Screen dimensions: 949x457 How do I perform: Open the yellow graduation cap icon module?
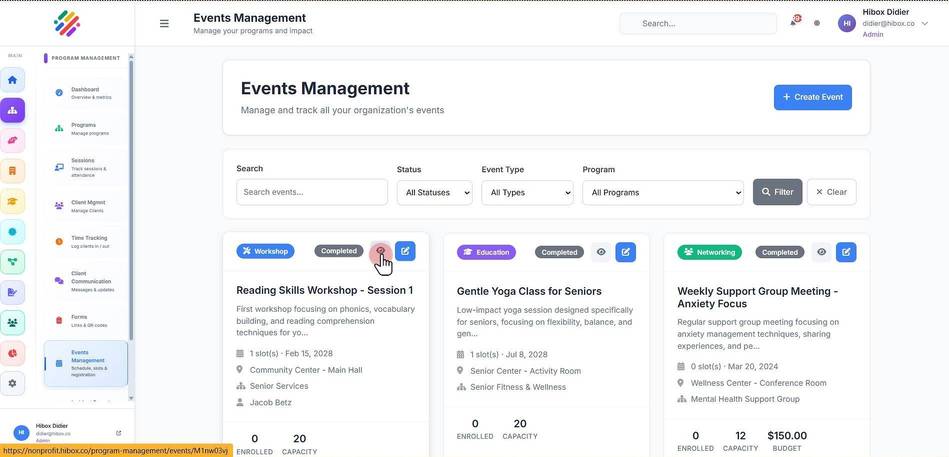[x=12, y=201]
